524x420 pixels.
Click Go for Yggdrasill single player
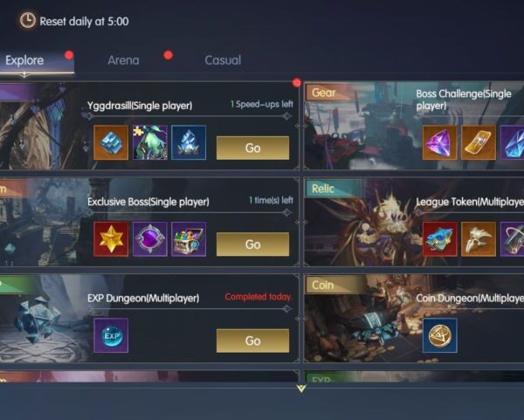252,148
